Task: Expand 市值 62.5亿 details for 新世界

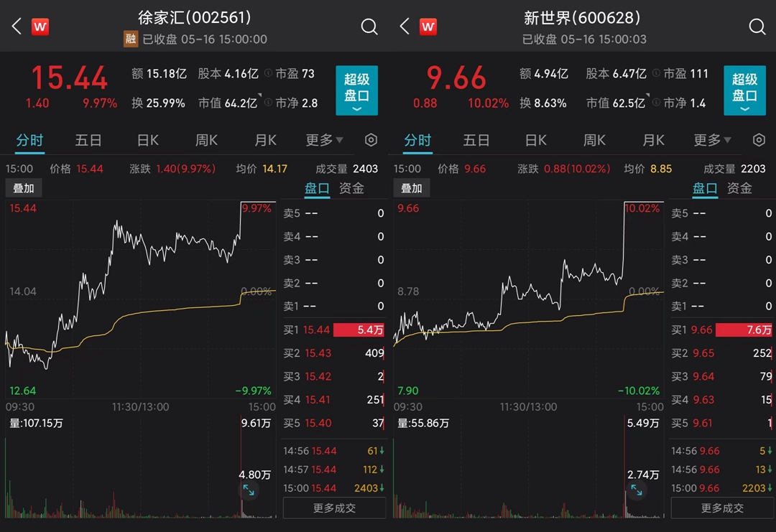Action: 618,103
